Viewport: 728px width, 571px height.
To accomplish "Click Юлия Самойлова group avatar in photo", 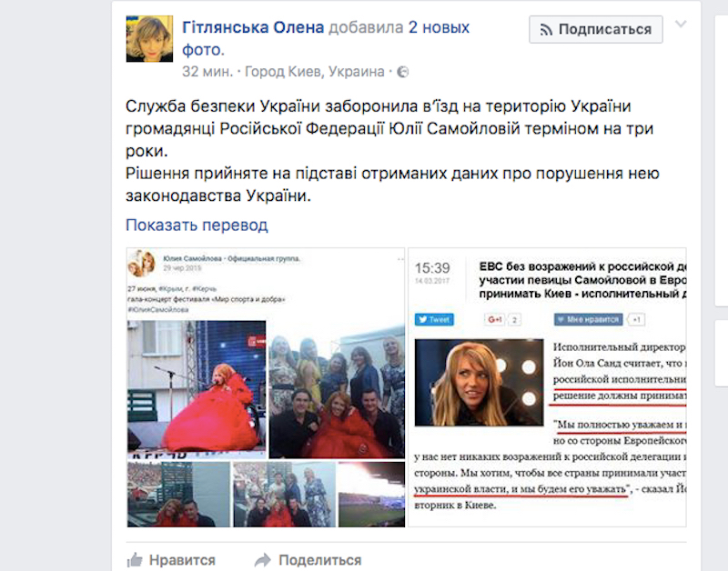I will 142,263.
